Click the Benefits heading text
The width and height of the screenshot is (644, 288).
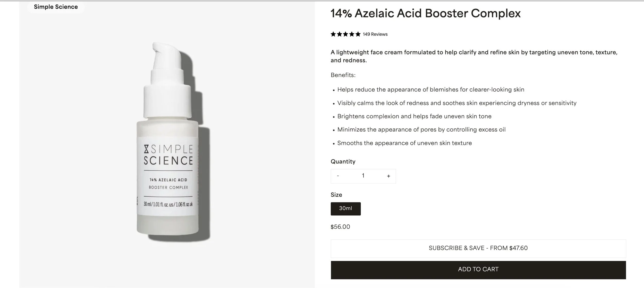(343, 75)
